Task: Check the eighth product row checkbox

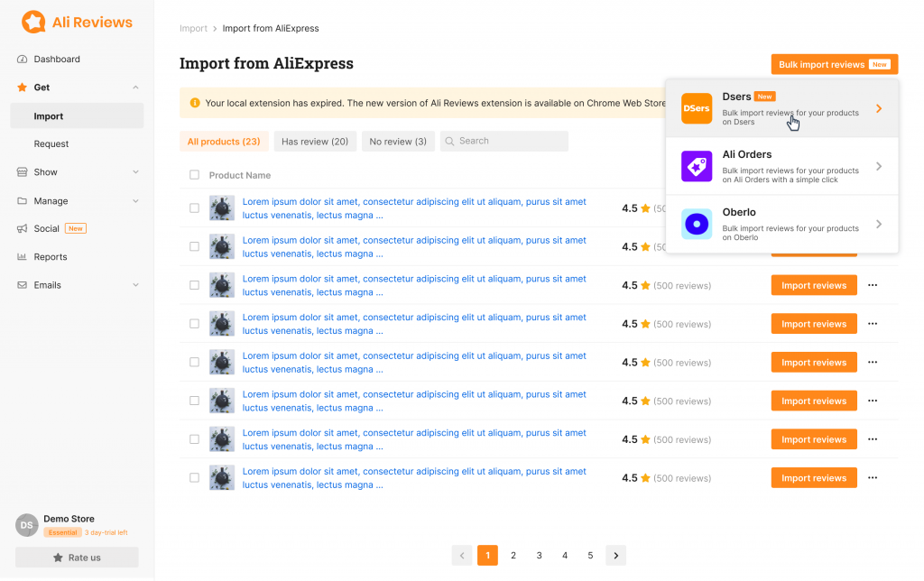Action: click(x=195, y=478)
